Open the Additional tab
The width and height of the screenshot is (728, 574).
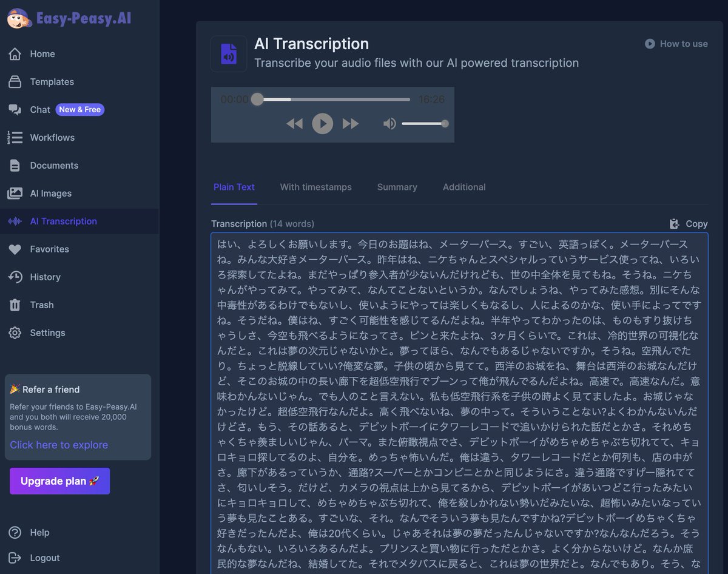(464, 187)
